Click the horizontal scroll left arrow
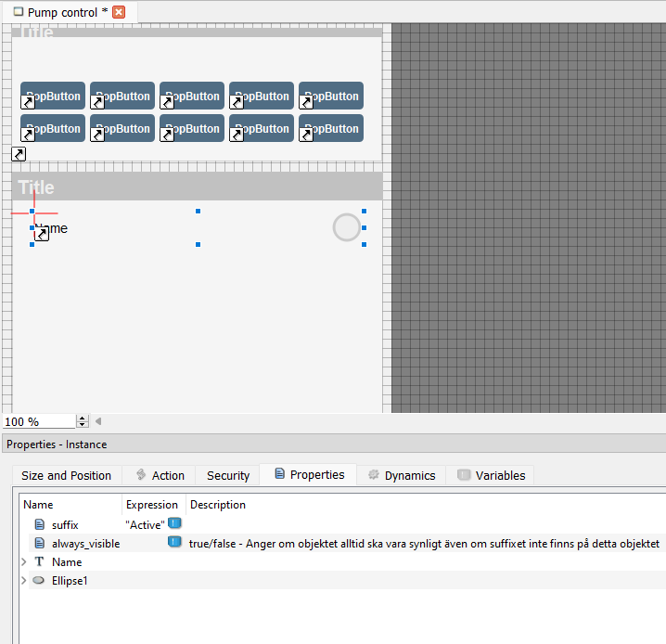 [x=98, y=421]
